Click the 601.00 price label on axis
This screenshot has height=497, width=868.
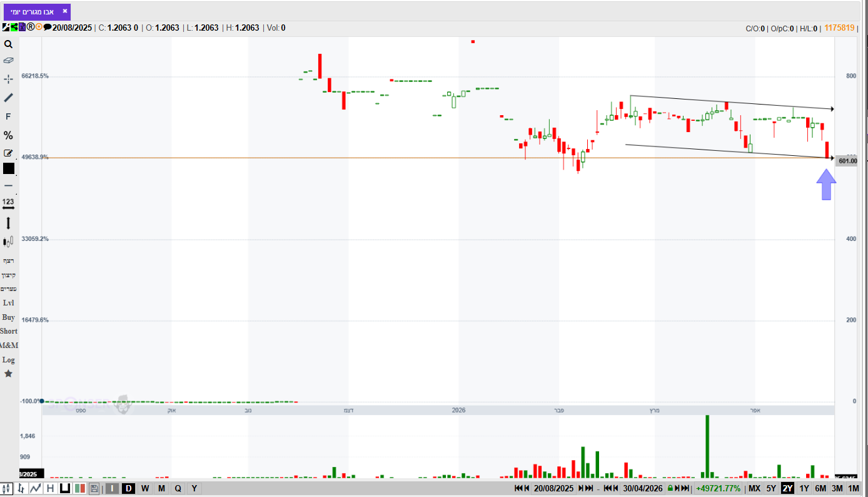pyautogui.click(x=847, y=161)
